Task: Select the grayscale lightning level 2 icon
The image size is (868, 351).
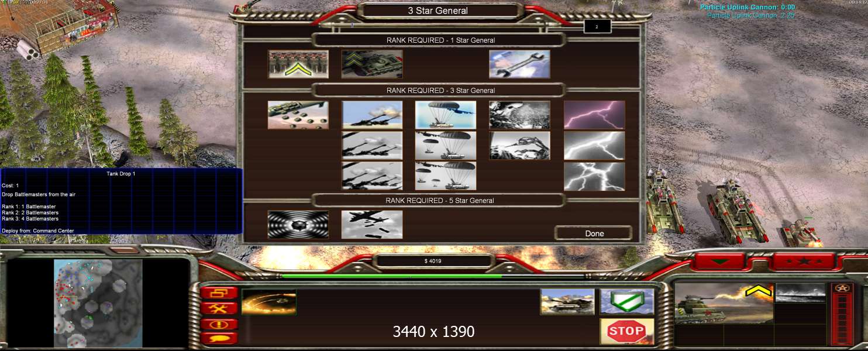Action: [x=594, y=146]
